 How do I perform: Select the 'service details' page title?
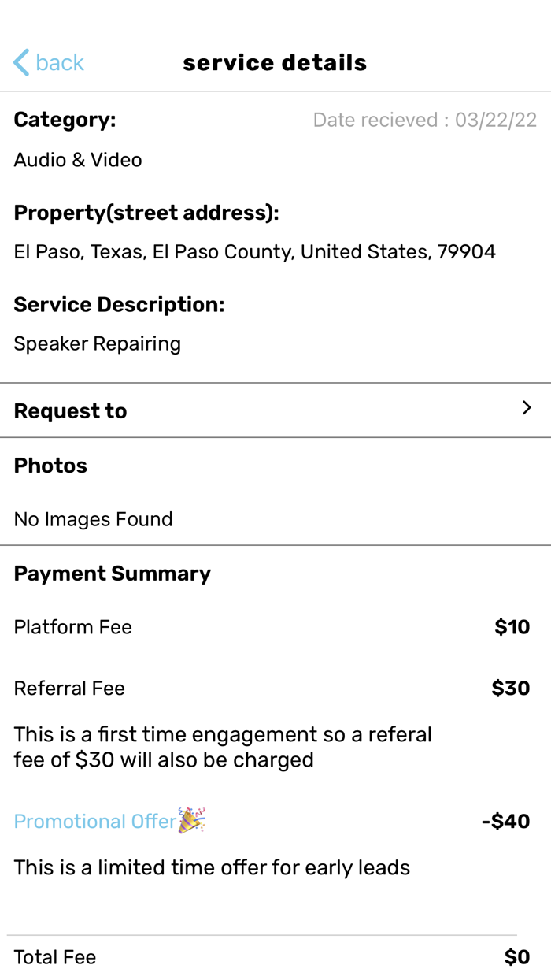pos(275,63)
